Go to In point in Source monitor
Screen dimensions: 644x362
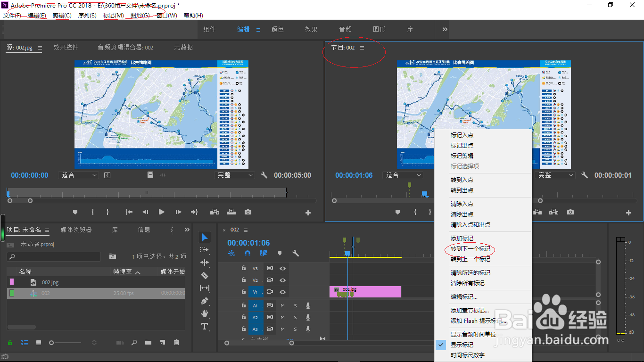[129, 212]
